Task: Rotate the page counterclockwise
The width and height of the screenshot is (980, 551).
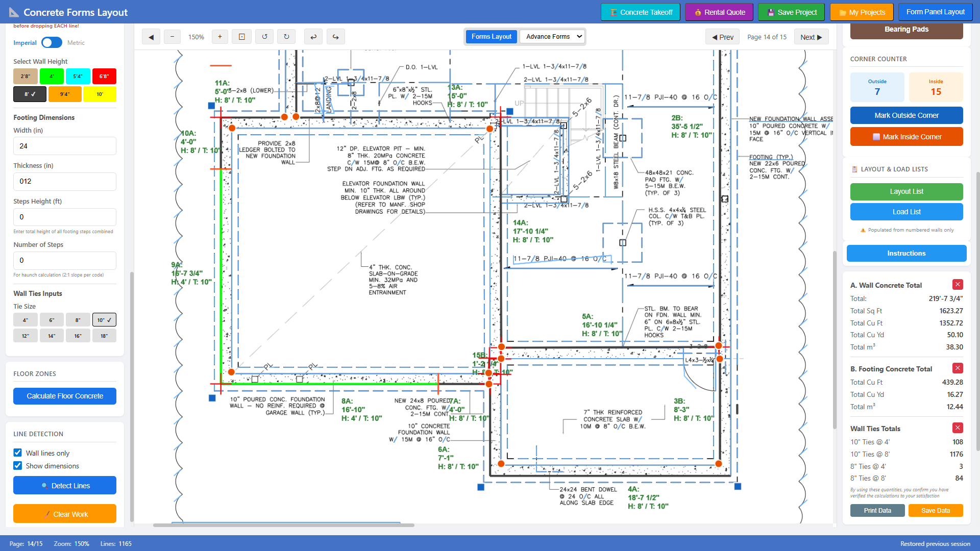Action: [264, 37]
